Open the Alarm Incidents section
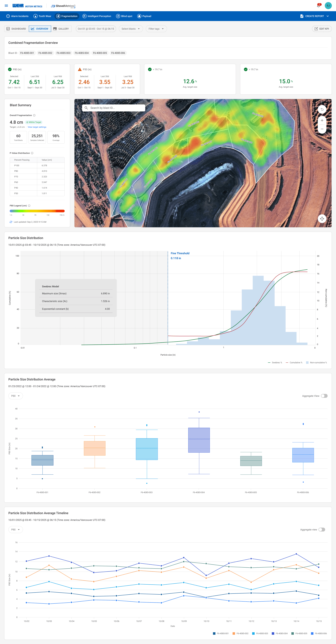336x644 pixels. point(17,16)
